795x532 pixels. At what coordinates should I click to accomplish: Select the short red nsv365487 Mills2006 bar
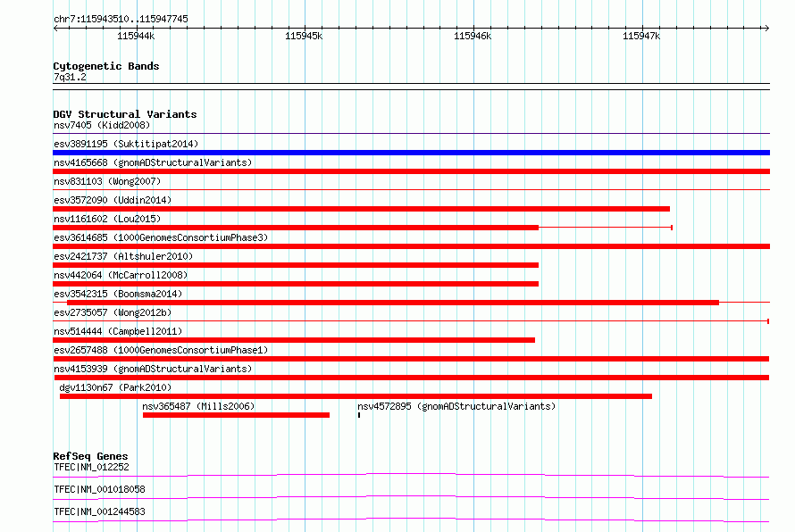237,415
